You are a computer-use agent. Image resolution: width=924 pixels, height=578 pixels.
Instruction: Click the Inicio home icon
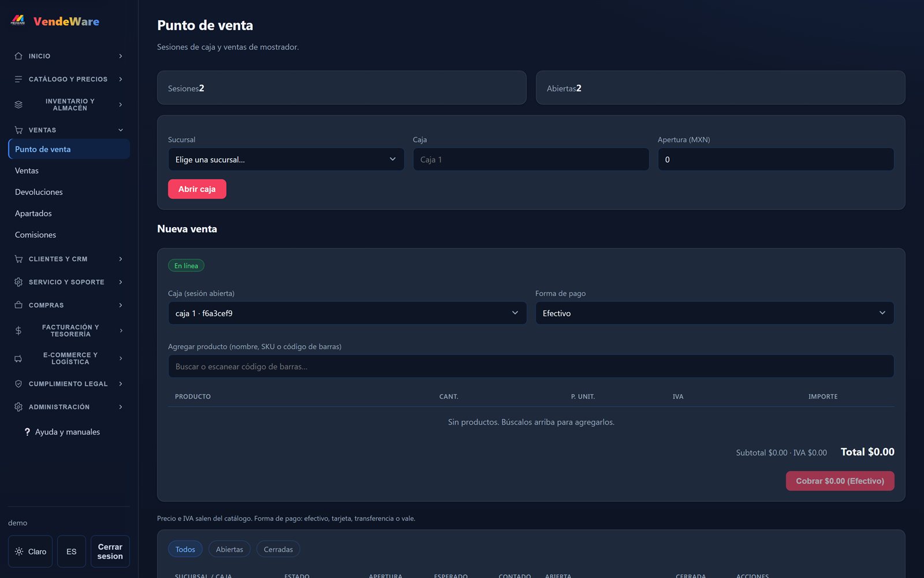(x=18, y=56)
